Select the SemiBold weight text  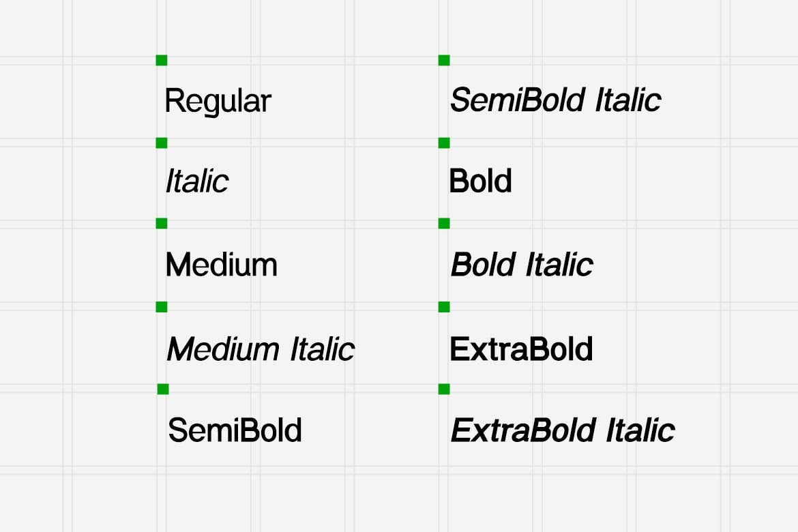[x=235, y=430]
